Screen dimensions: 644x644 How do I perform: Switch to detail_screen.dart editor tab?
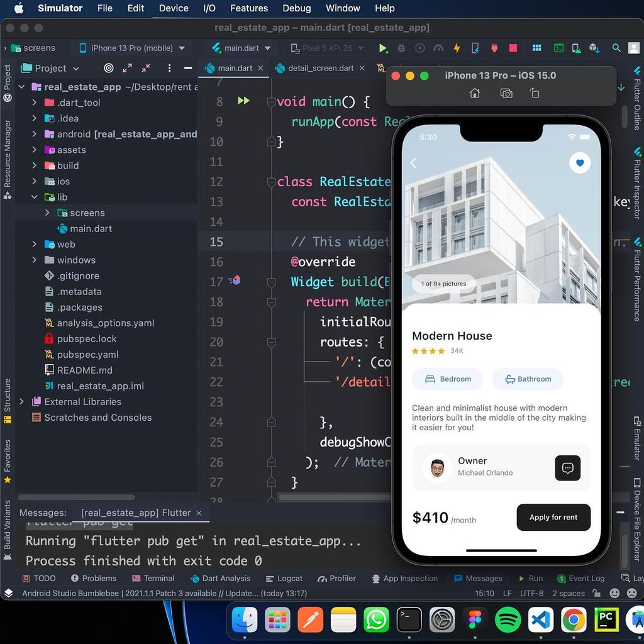coord(320,68)
